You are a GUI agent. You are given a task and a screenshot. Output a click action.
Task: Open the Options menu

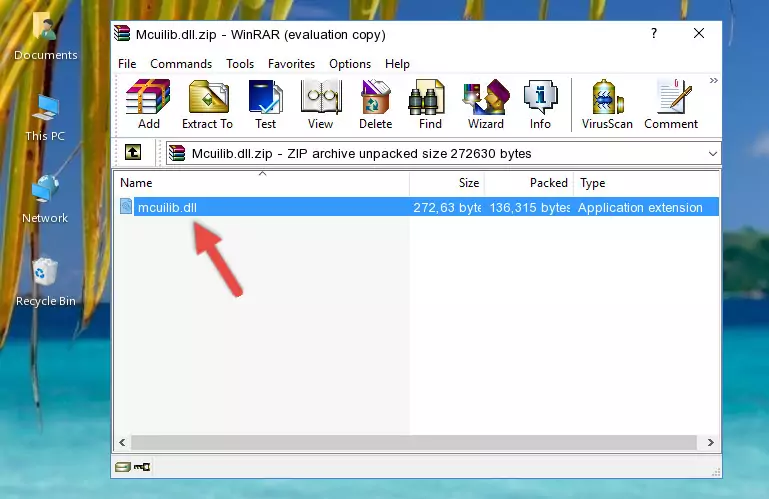coord(350,64)
